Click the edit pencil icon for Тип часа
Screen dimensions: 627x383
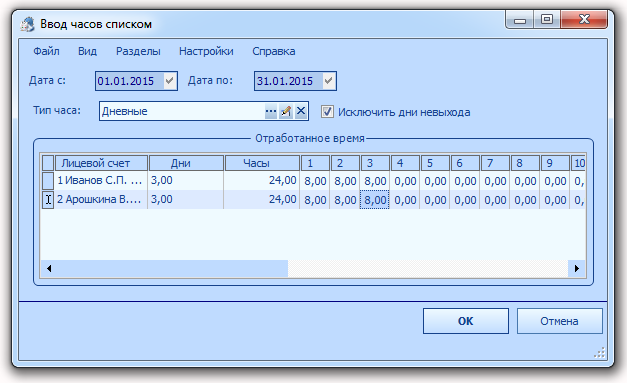click(x=286, y=111)
